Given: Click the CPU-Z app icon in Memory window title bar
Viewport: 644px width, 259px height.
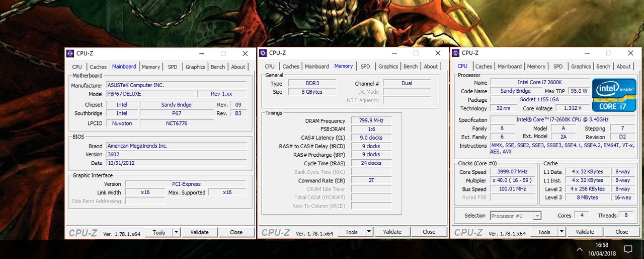Looking at the screenshot, I should [x=263, y=53].
